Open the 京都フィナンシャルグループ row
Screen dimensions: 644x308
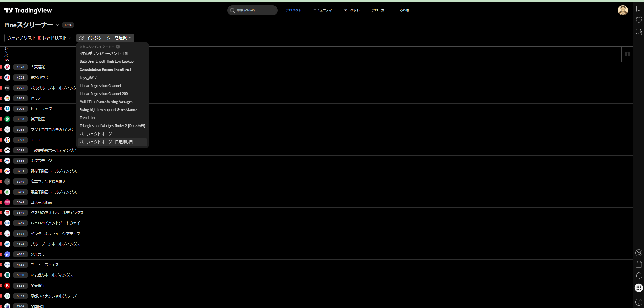coord(316,296)
